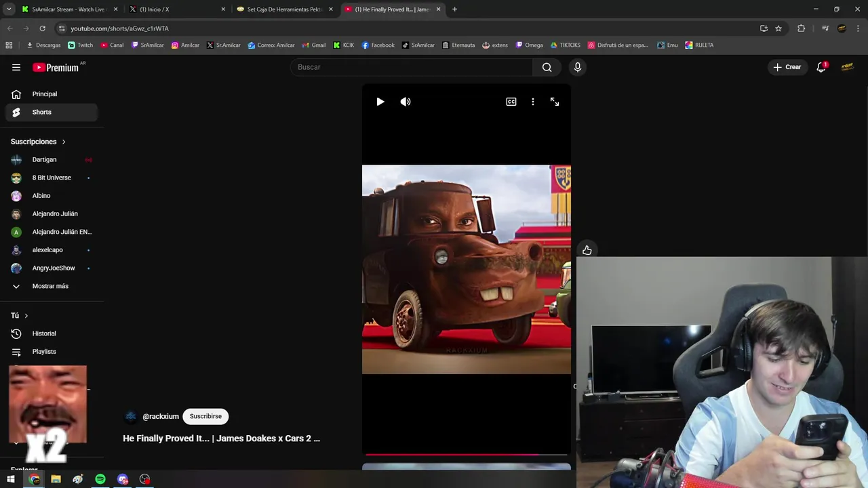Open the YouTube hamburger guide menu
Screen dimensions: 868x488
(16, 67)
